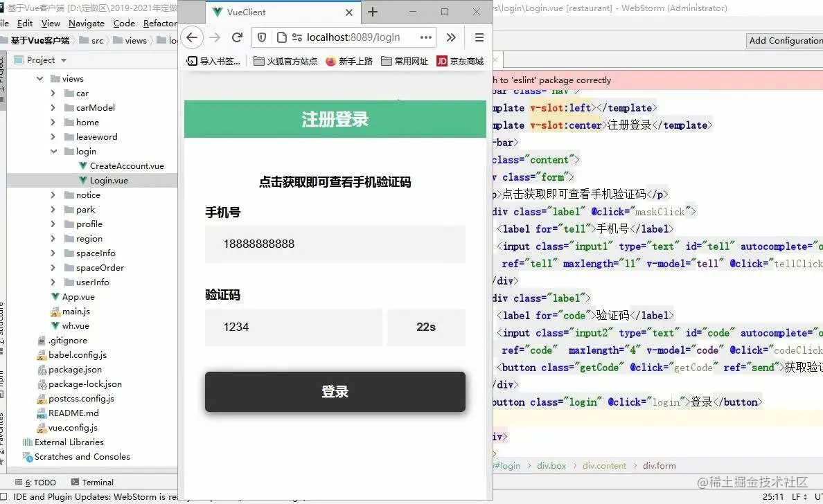Select External Libraries node
This screenshot has width=823, height=504.
click(64, 442)
